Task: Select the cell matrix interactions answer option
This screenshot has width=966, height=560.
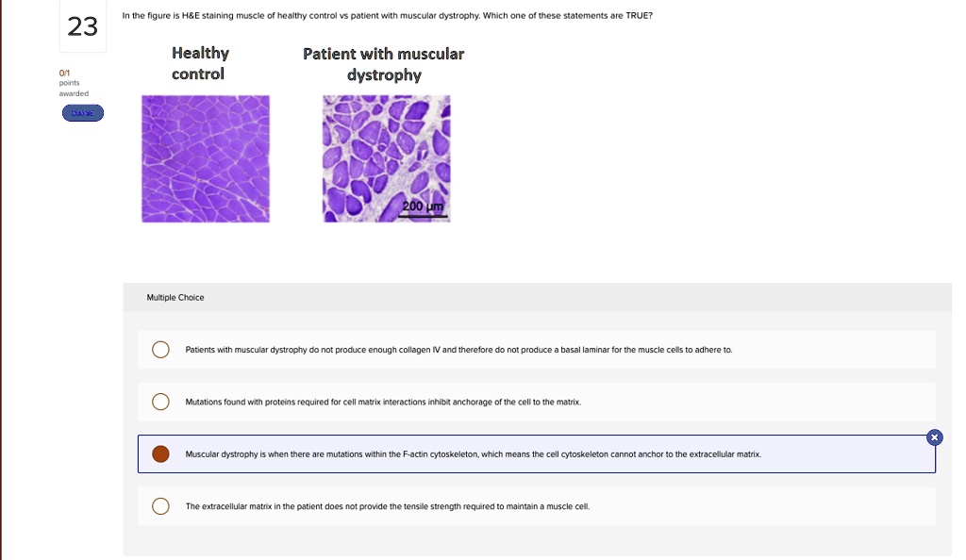Action: (x=160, y=401)
